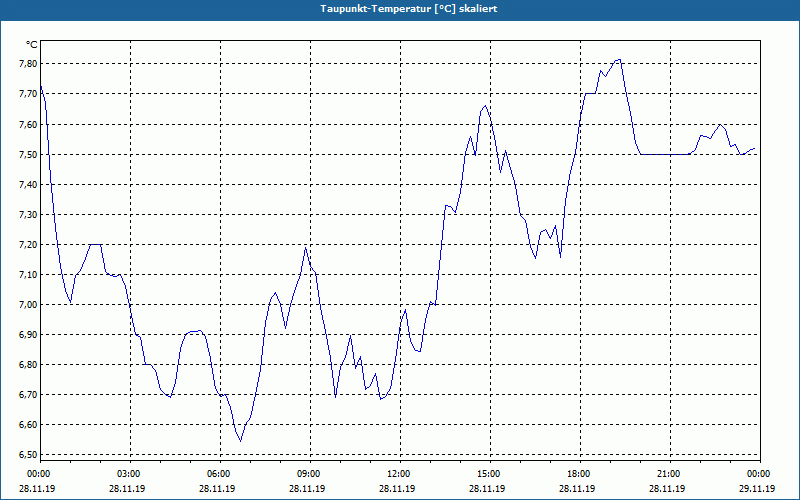Click the 28.11.19 date under 09:00
The height and width of the screenshot is (500, 800).
coord(307,488)
